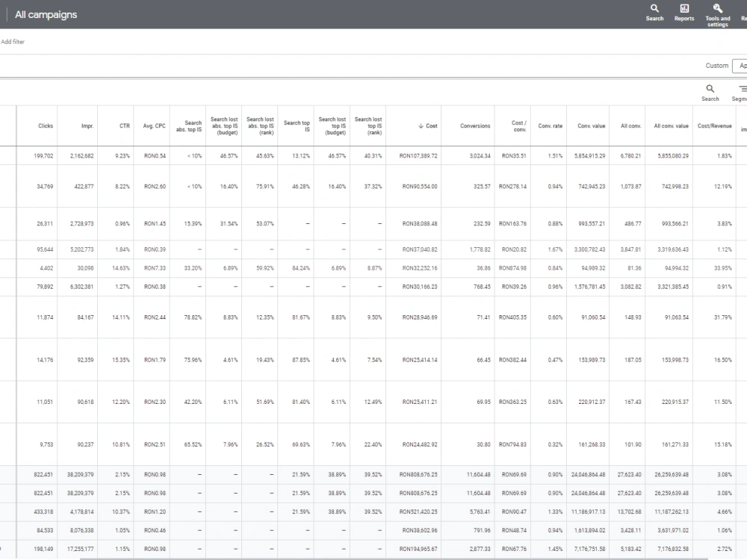Sort by the All conv. header
The width and height of the screenshot is (747, 560).
(x=630, y=125)
